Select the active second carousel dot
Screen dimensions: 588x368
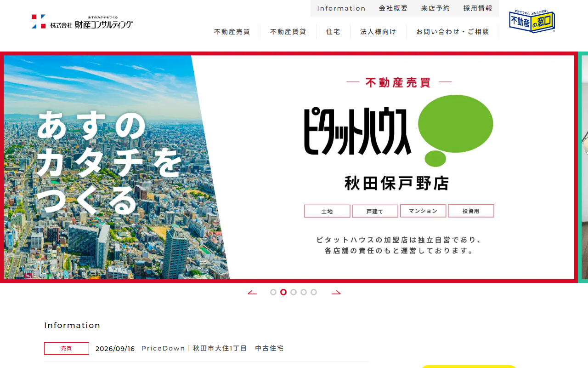coord(283,292)
